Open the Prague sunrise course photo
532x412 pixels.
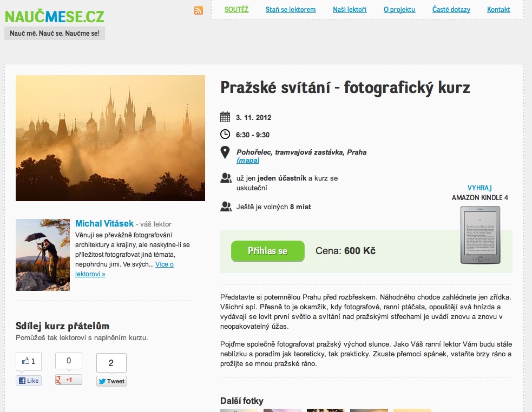pyautogui.click(x=110, y=138)
